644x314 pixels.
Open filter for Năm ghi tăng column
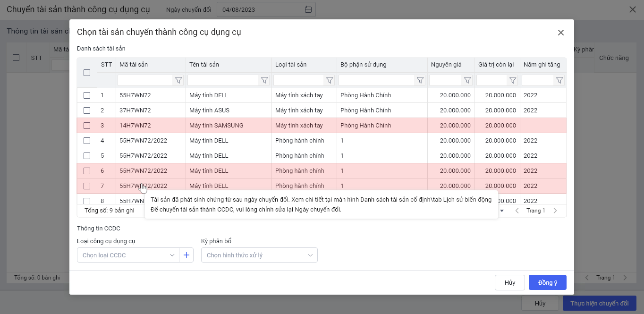[559, 80]
